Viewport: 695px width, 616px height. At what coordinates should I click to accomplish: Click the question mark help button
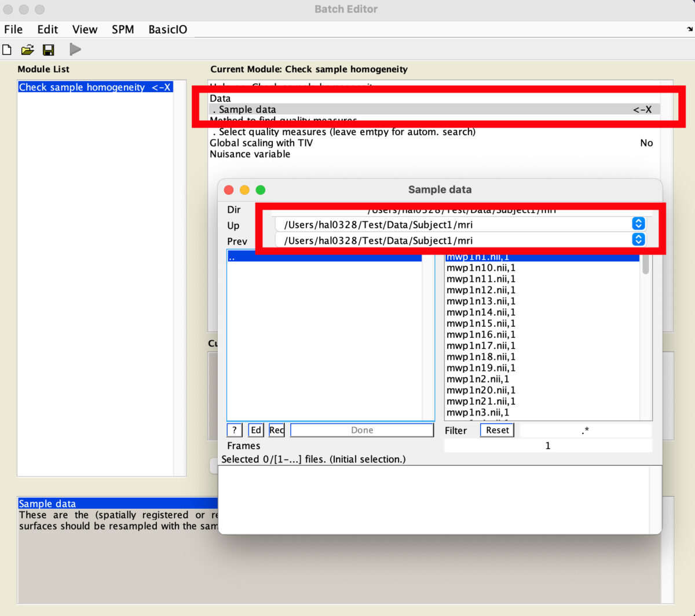234,430
